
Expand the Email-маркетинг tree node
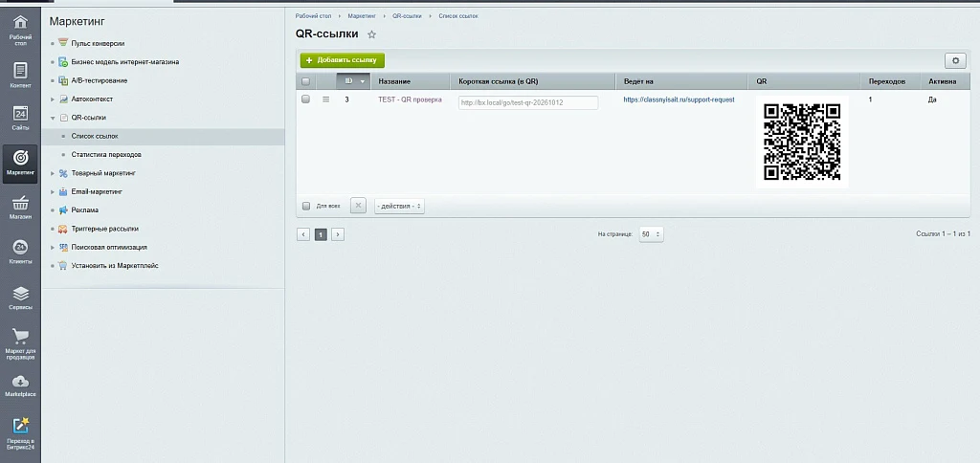[54, 192]
